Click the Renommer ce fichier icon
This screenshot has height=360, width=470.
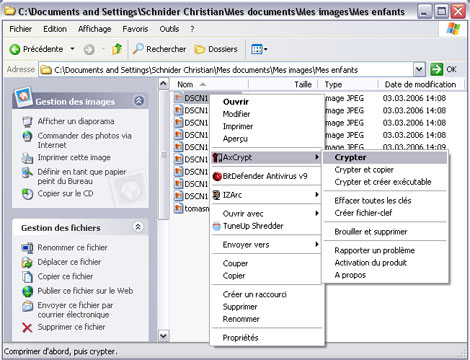pyautogui.click(x=27, y=248)
